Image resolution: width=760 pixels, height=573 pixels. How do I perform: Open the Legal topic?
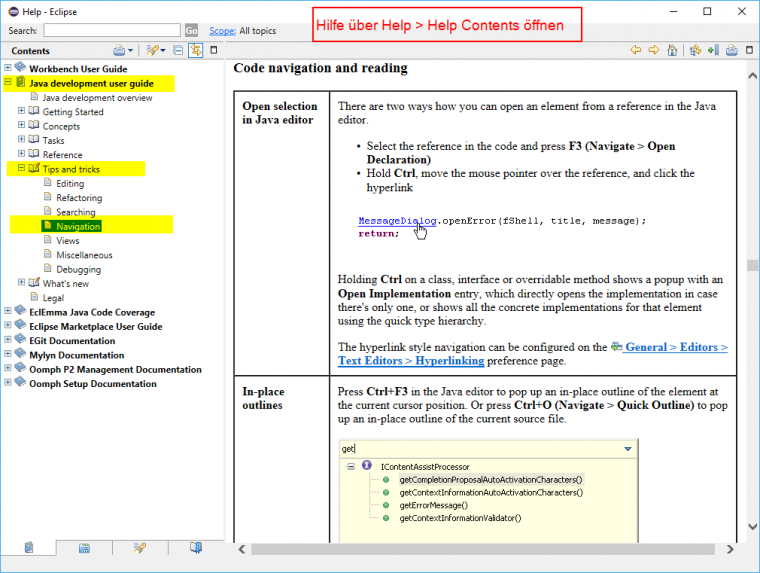(53, 298)
